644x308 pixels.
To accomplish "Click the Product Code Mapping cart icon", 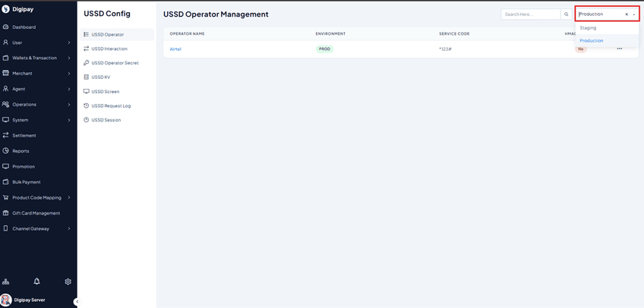I will pos(5,197).
